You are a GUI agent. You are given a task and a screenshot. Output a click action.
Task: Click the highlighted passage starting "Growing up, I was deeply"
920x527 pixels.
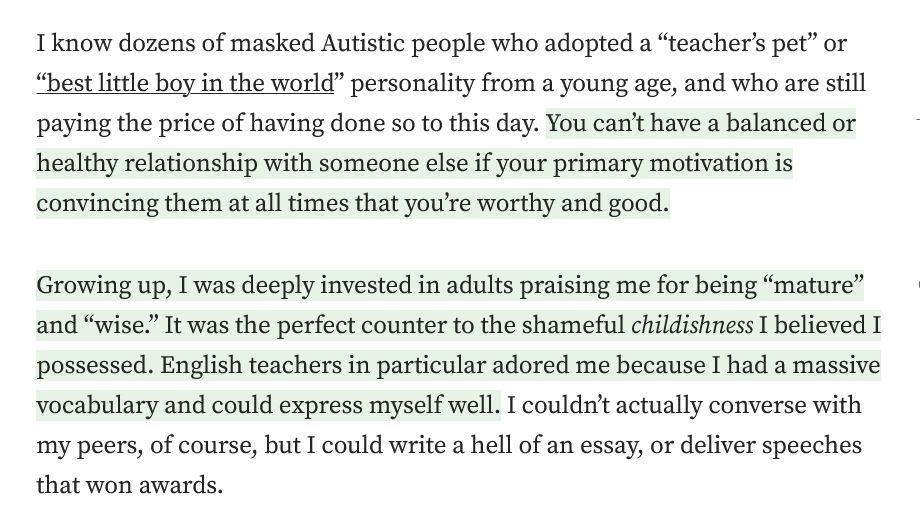[x=458, y=344]
